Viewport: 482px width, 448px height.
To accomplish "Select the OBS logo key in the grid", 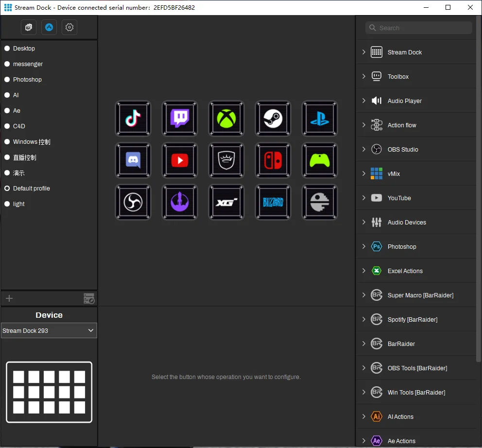I will (x=133, y=202).
